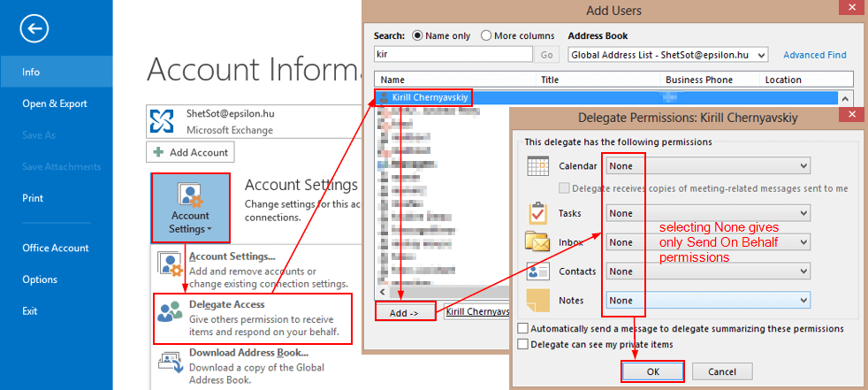This screenshot has height=390, width=868.
Task: Click the Account Settings gear-person icon
Action: pyautogui.click(x=190, y=195)
